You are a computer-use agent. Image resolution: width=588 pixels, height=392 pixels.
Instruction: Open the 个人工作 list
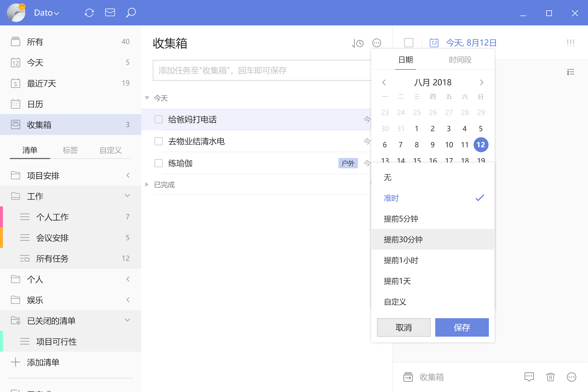click(x=71, y=217)
